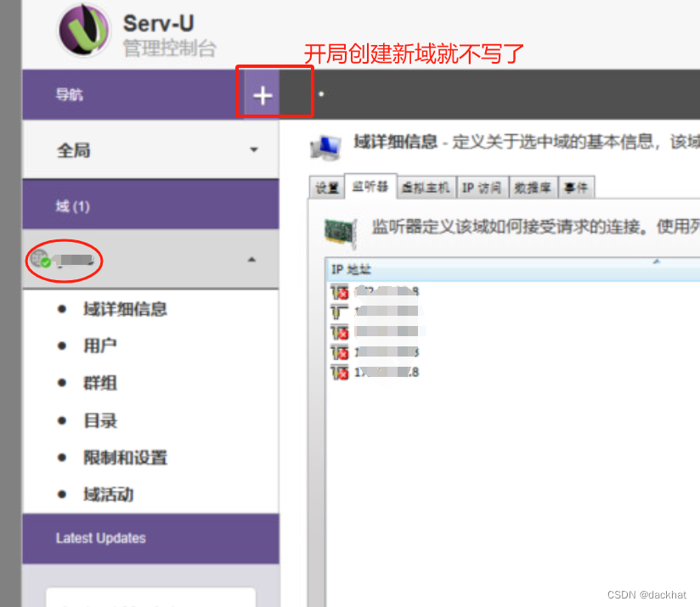700x607 pixels.
Task: Switch to the 虚拟主机 tab
Action: point(425,187)
